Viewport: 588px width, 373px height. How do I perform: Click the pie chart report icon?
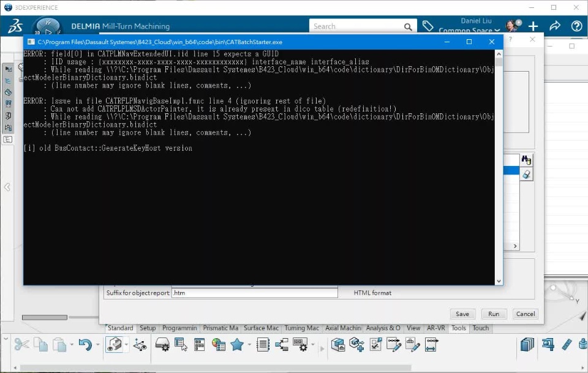pyautogui.click(x=218, y=344)
